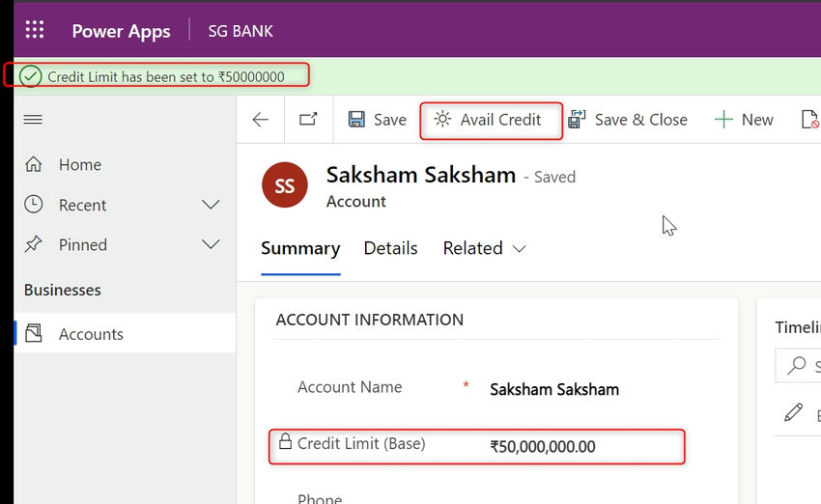This screenshot has width=821, height=504.
Task: Click the Saved status text
Action: coord(554,177)
